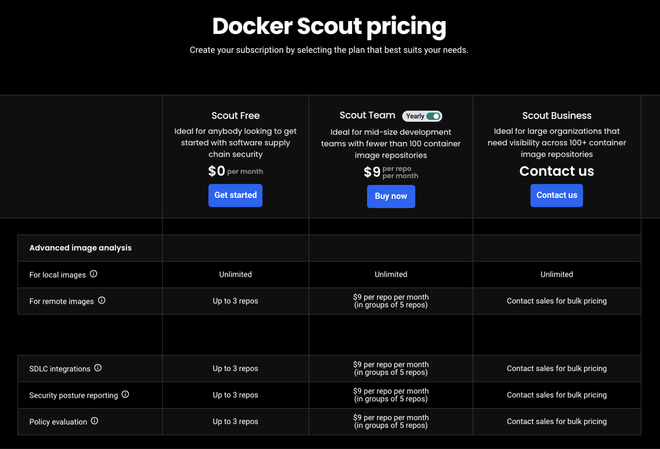660x449 pixels.
Task: Click the Docker Scout pricing title
Action: click(x=329, y=26)
